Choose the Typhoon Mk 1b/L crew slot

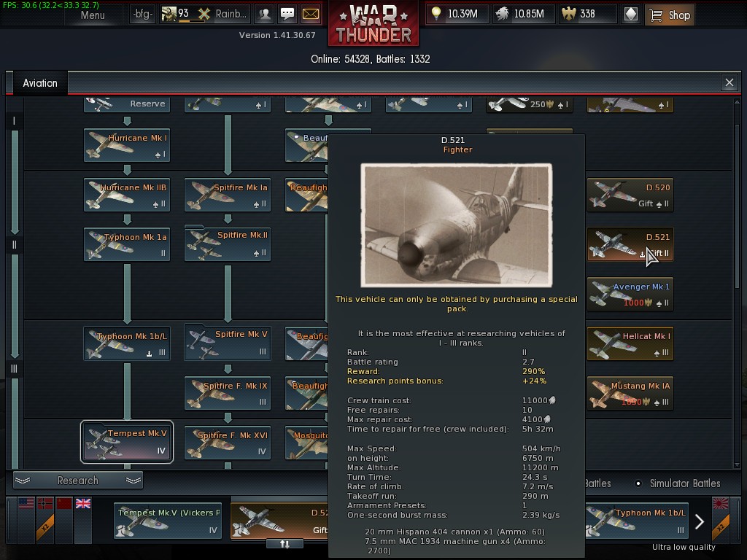[636, 521]
